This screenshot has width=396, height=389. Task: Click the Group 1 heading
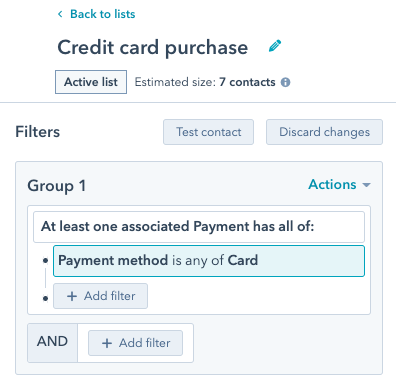point(57,186)
